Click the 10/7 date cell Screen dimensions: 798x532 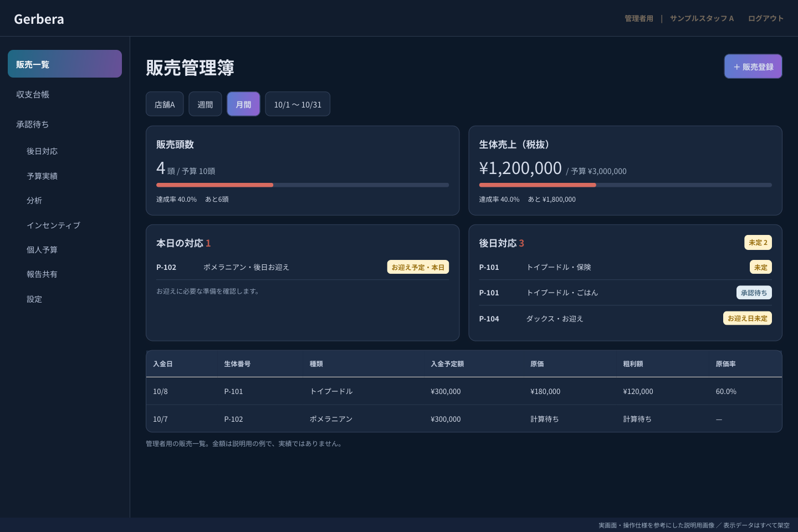(160, 419)
